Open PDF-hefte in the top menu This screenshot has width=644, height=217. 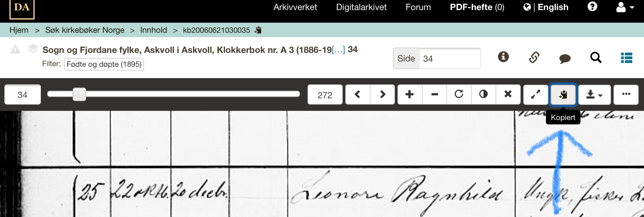[x=477, y=7]
